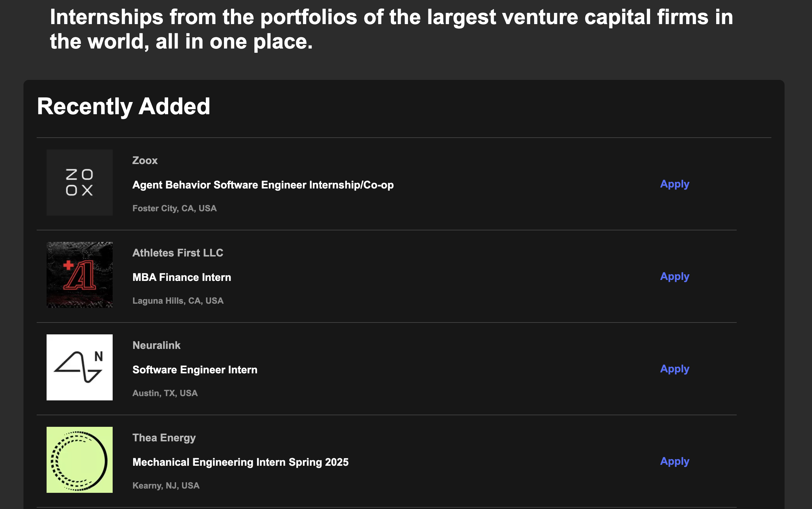This screenshot has height=509, width=812.
Task: Apply to Neuralink Software Engineer Intern
Action: 675,369
